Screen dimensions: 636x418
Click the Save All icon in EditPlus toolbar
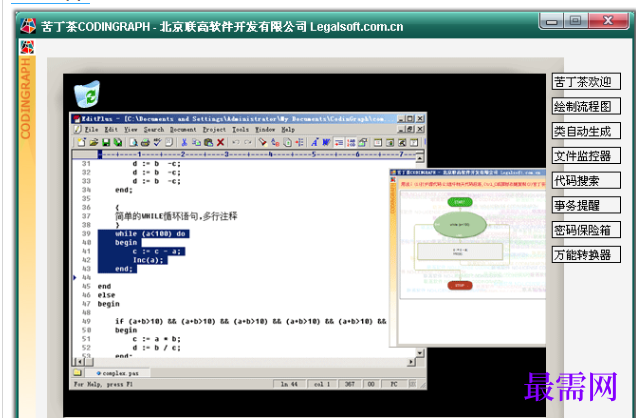point(118,142)
